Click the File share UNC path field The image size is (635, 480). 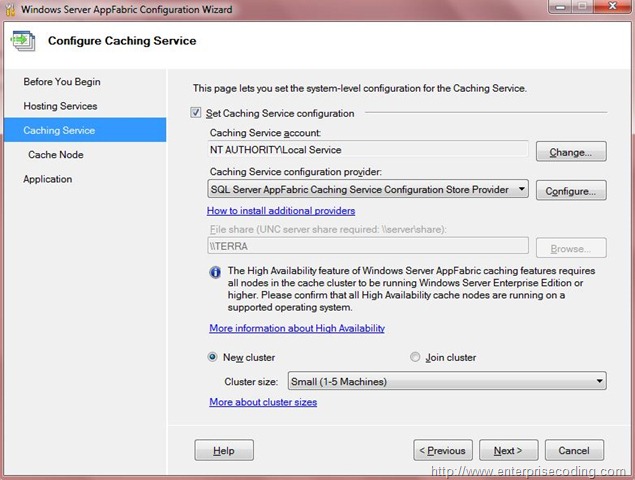[368, 246]
